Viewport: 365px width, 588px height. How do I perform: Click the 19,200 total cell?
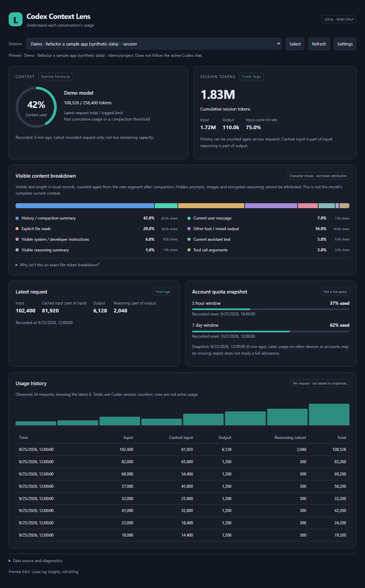340,535
